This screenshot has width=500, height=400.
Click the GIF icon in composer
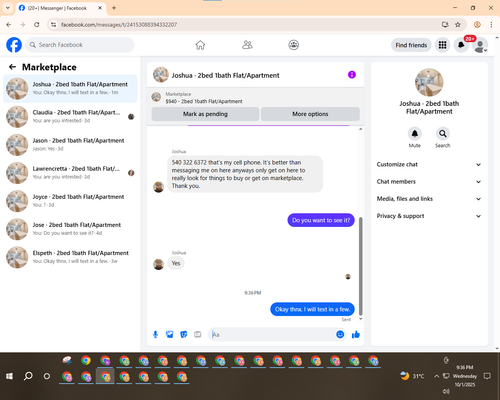coord(198,334)
